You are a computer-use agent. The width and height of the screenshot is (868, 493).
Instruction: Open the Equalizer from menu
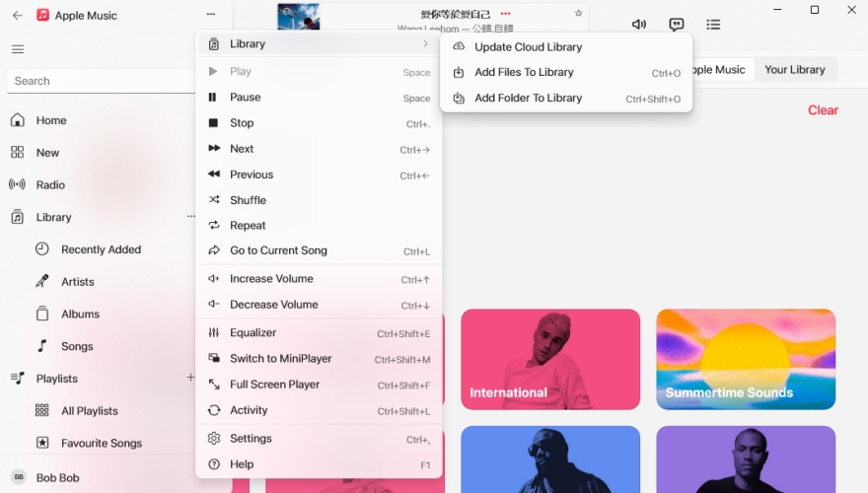click(319, 333)
